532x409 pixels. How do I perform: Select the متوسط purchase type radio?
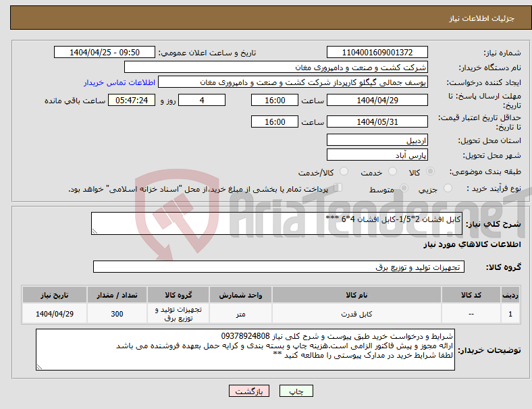point(404,188)
